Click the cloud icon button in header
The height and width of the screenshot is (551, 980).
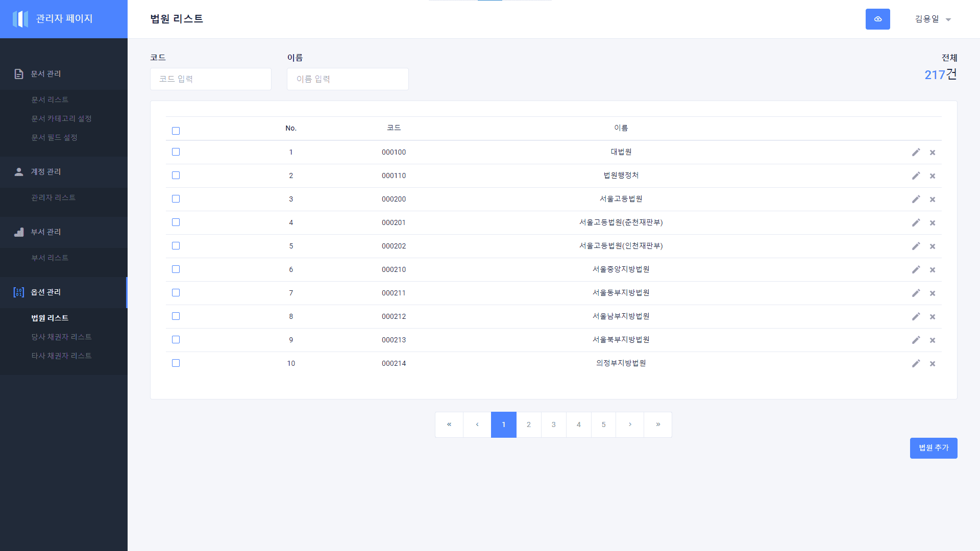[x=877, y=19]
